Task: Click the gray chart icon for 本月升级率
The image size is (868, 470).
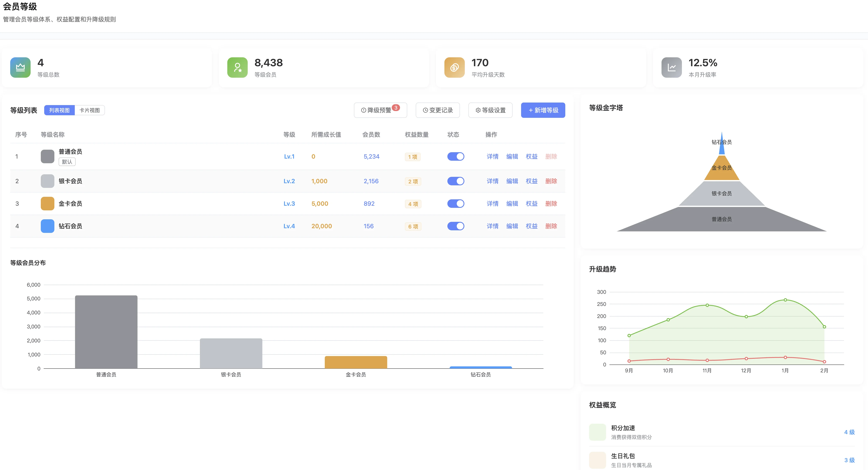Action: pyautogui.click(x=671, y=67)
